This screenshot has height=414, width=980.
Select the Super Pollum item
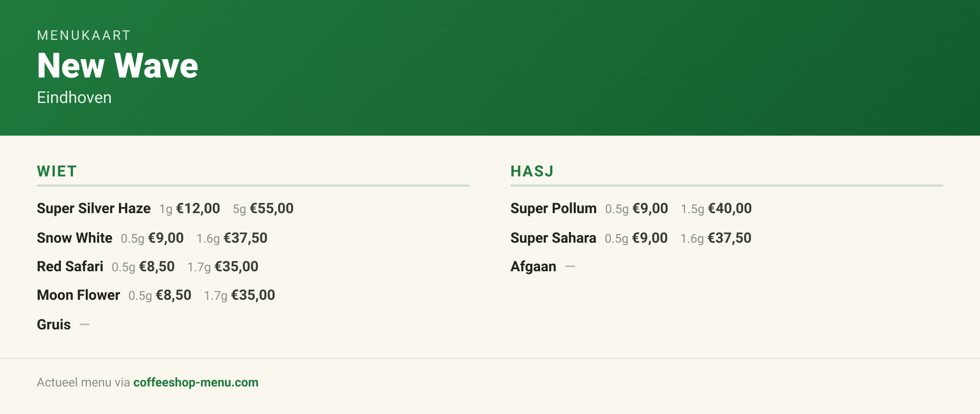[x=553, y=209]
